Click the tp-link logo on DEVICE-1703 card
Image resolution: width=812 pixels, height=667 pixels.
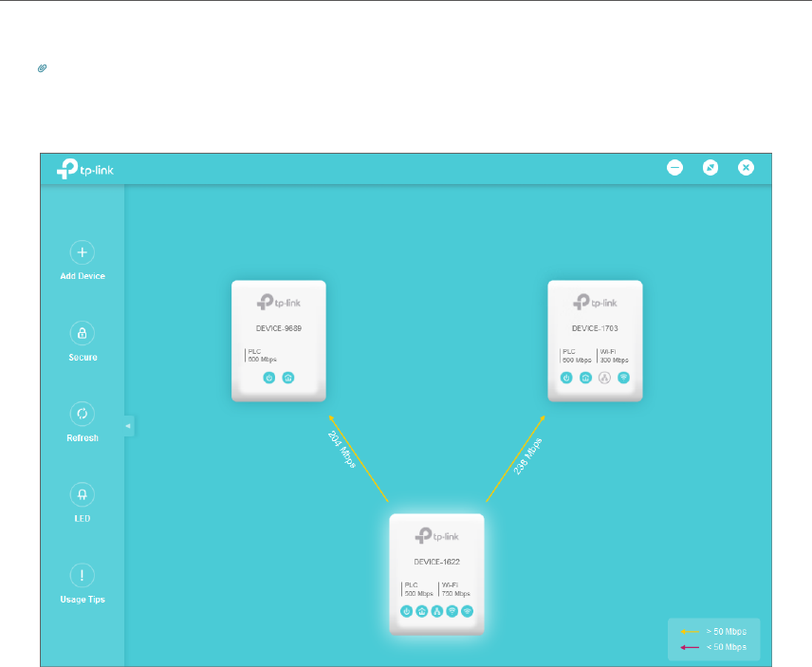point(595,302)
